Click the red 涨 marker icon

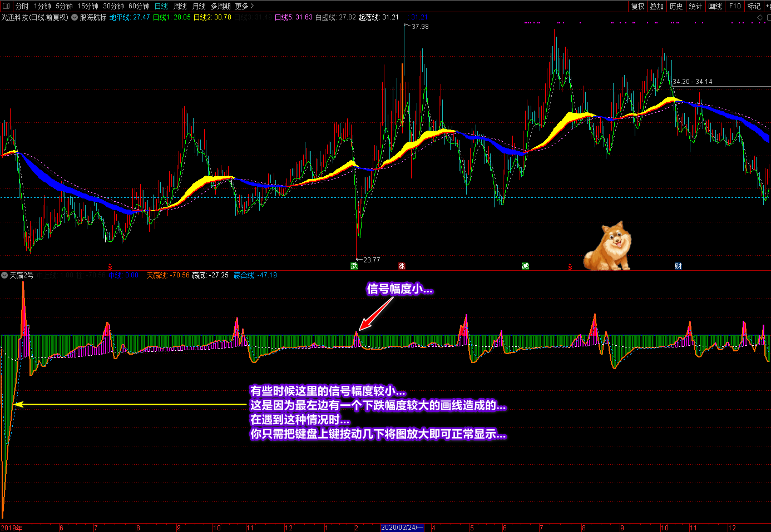402,266
